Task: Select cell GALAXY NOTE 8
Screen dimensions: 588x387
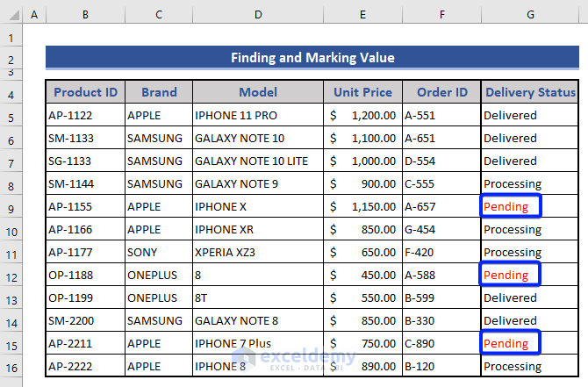Action: point(258,320)
